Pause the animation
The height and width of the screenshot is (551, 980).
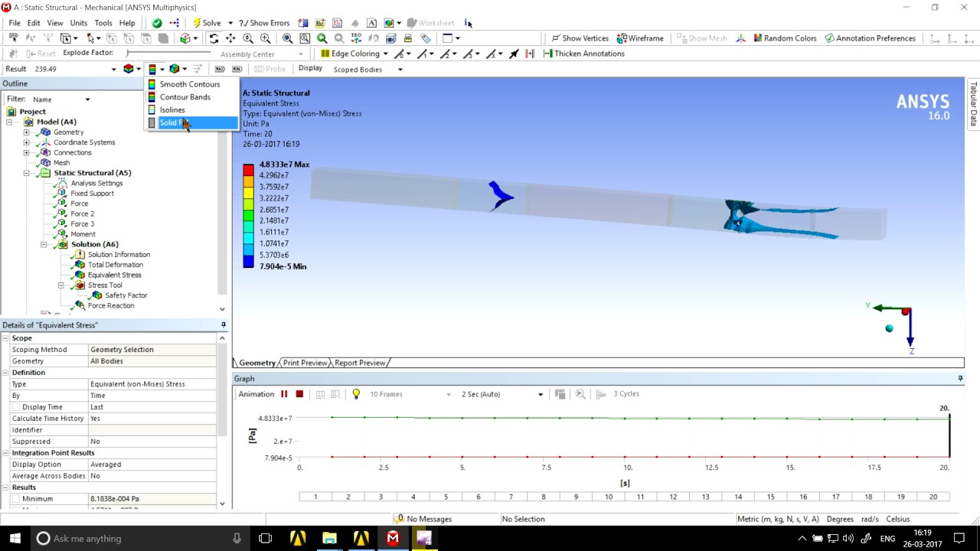click(284, 394)
